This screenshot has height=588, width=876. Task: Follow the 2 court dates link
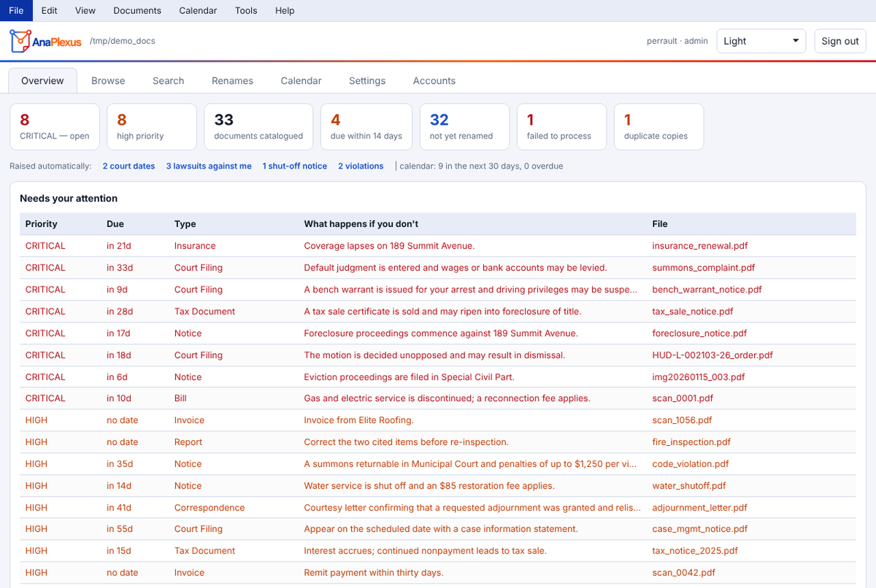pyautogui.click(x=128, y=166)
